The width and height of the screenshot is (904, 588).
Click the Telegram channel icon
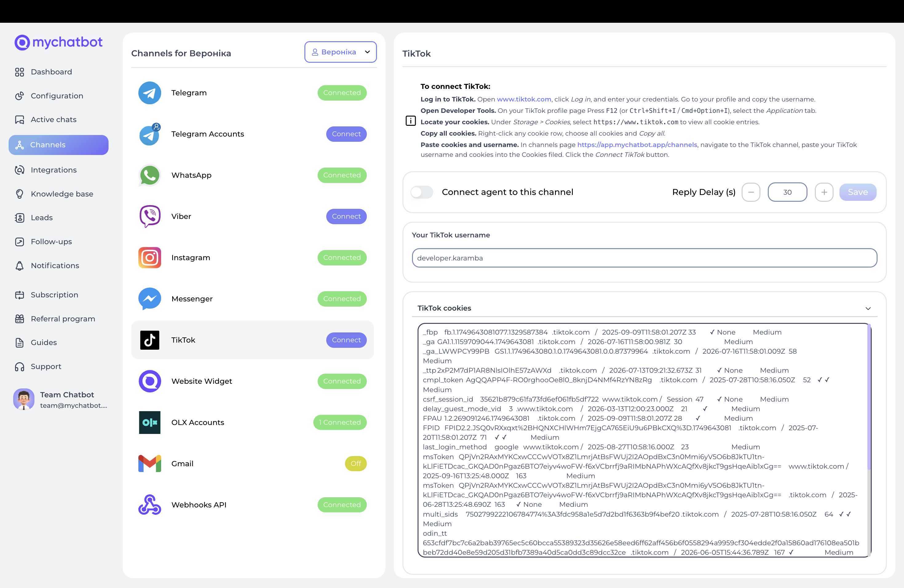point(149,93)
